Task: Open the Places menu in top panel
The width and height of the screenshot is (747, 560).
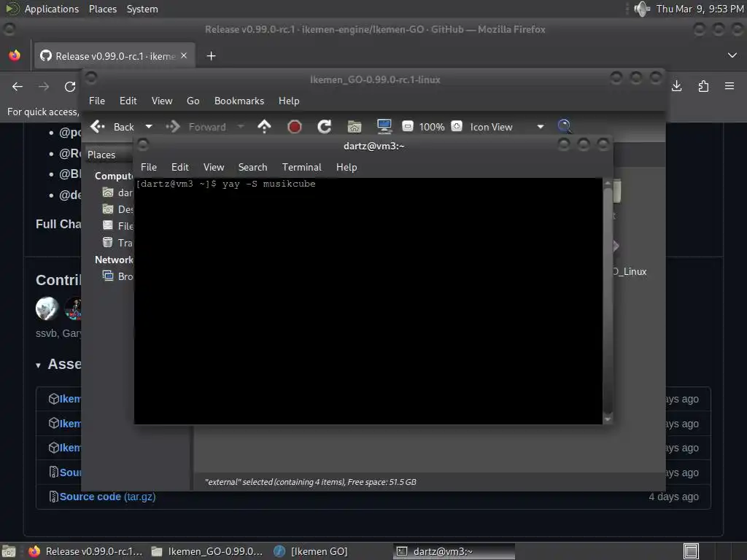Action: (x=102, y=9)
